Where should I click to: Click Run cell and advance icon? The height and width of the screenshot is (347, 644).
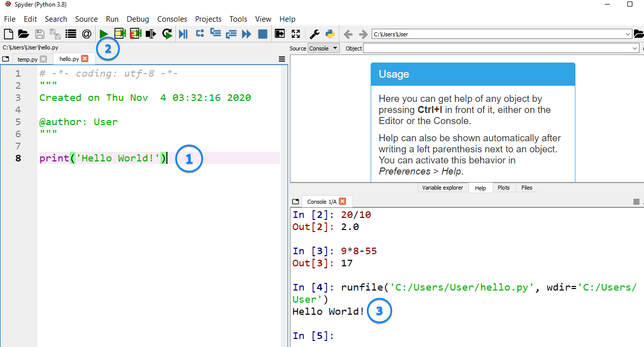(x=135, y=34)
